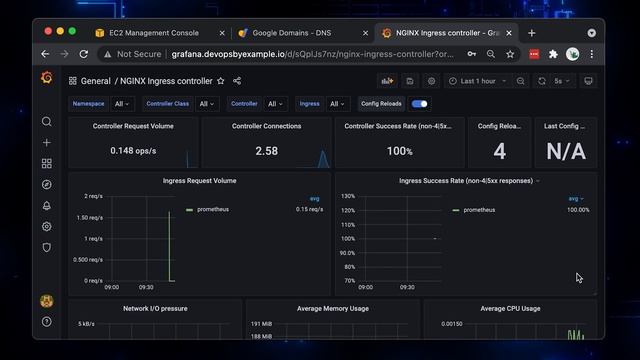This screenshot has width=640, height=360.
Task: Click the browser back arrow
Action: point(45,54)
